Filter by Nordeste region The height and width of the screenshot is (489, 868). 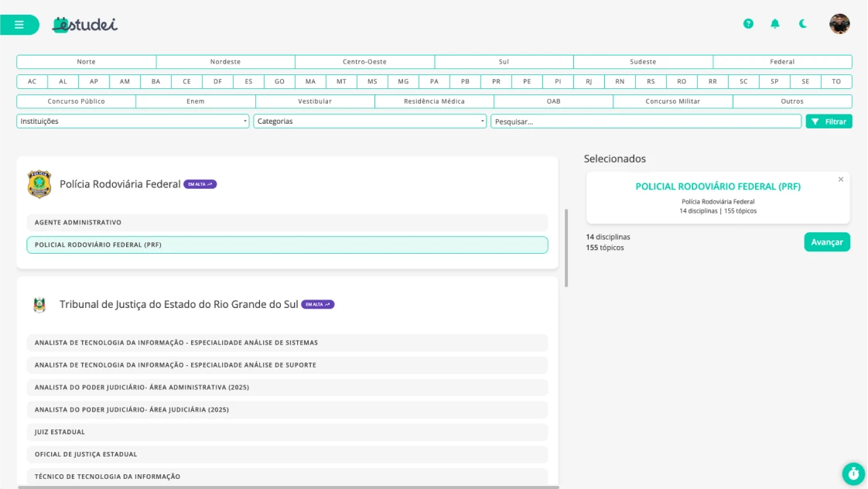coord(225,61)
